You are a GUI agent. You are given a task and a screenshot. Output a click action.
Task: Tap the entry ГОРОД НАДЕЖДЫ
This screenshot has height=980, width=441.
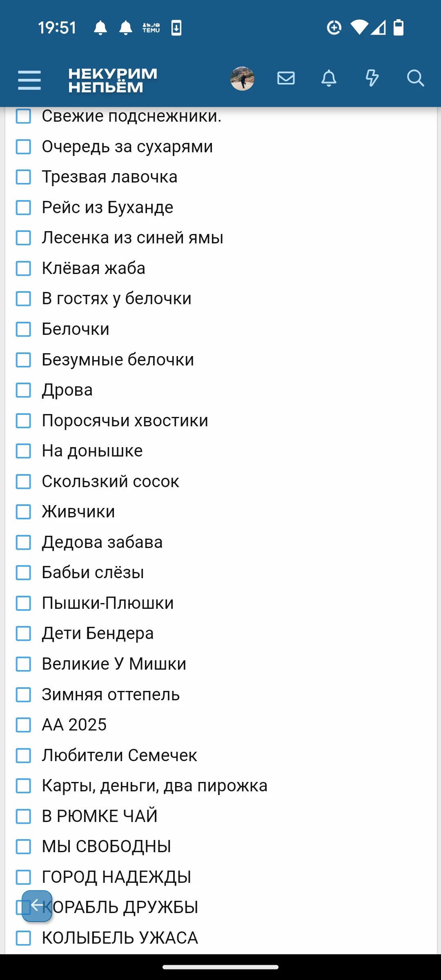point(117,876)
